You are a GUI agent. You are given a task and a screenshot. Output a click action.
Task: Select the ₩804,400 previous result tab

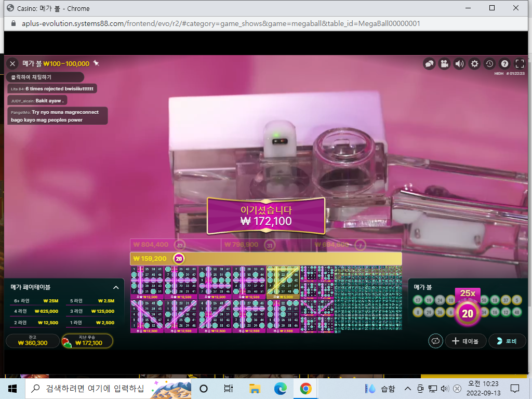click(x=176, y=245)
